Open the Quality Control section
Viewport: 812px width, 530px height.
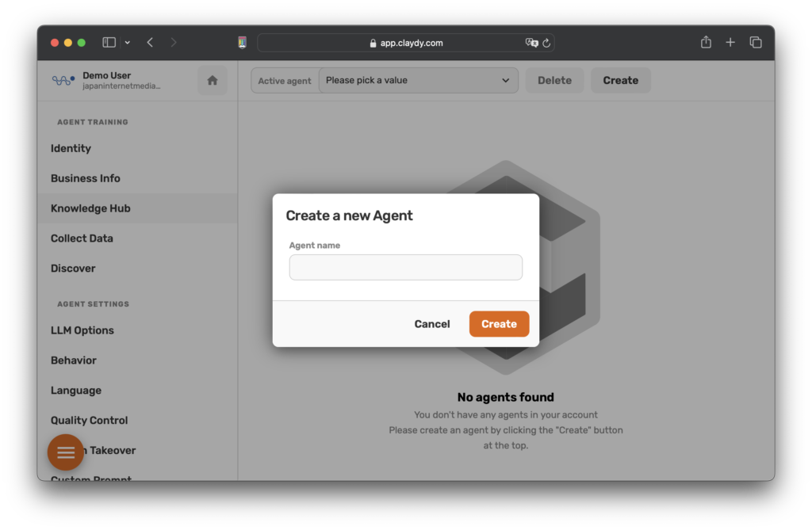89,421
